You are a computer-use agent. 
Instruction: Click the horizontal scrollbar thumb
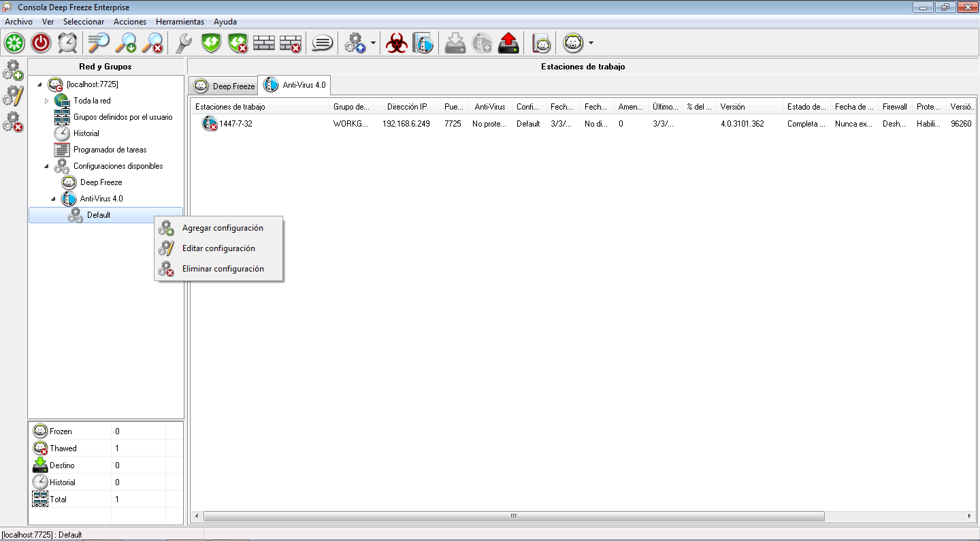click(x=514, y=516)
